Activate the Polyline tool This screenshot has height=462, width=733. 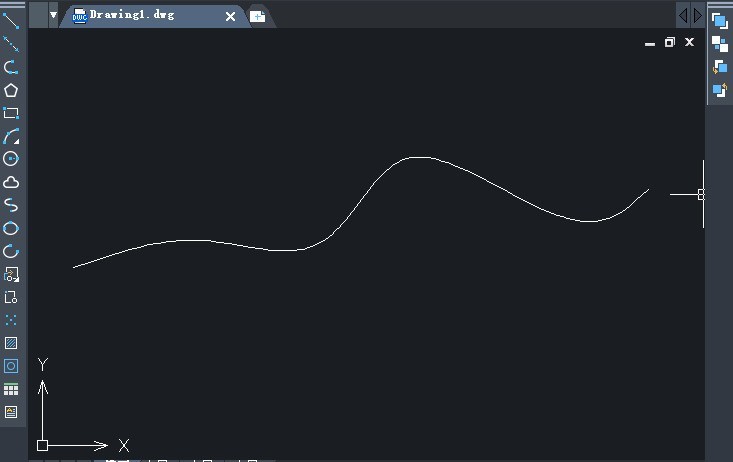click(11, 67)
